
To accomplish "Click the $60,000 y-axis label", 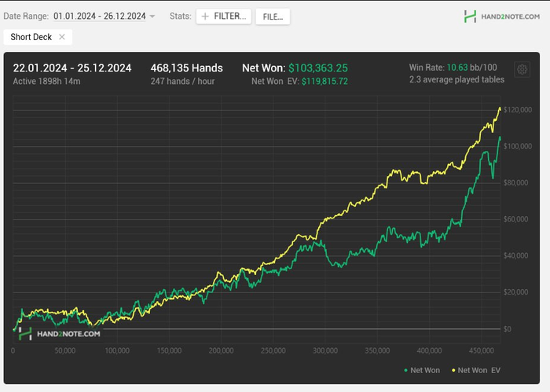I will [x=515, y=219].
